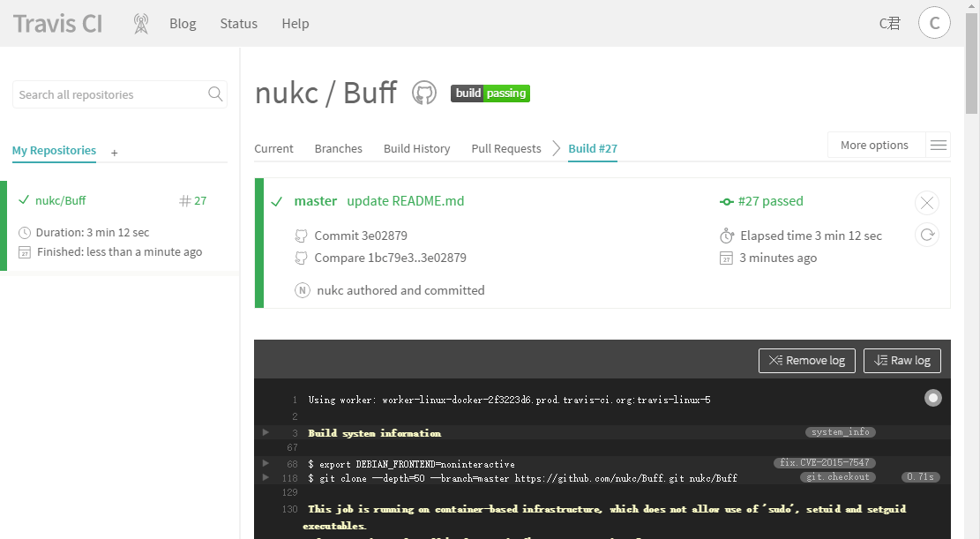
Task: Open the GitHub repository icon beside Buff
Action: (x=424, y=94)
